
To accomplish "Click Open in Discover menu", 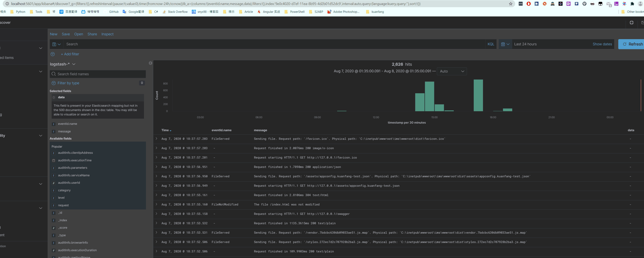I will click(79, 34).
